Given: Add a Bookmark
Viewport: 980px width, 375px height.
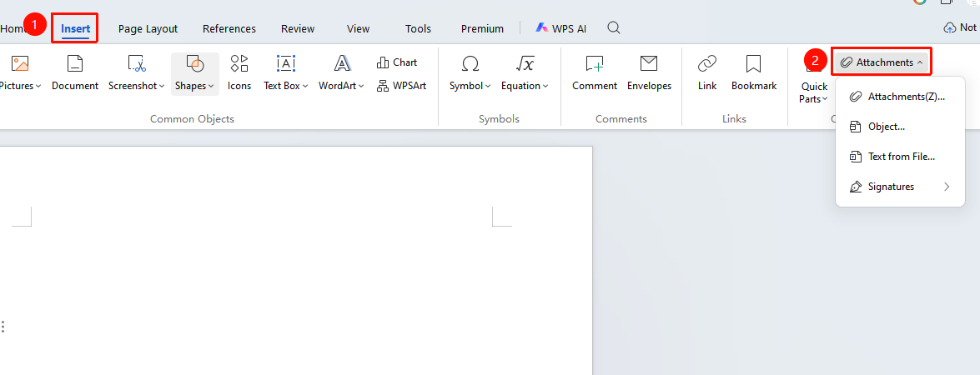Looking at the screenshot, I should [754, 72].
